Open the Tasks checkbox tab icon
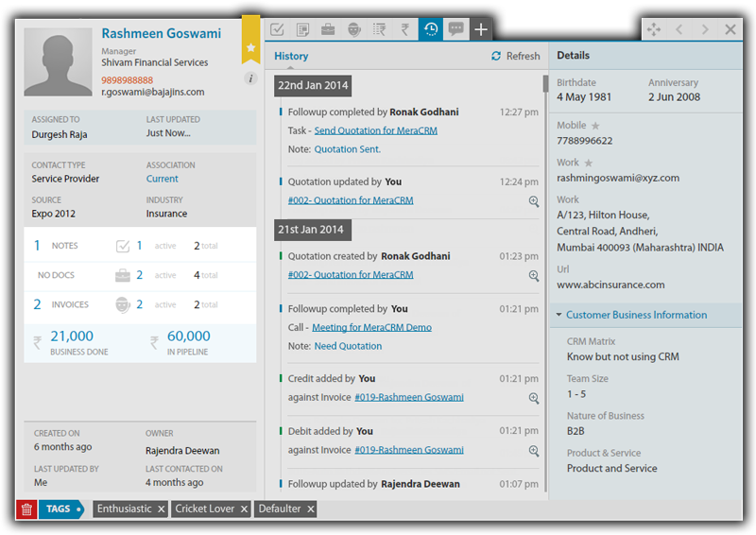 click(x=277, y=29)
